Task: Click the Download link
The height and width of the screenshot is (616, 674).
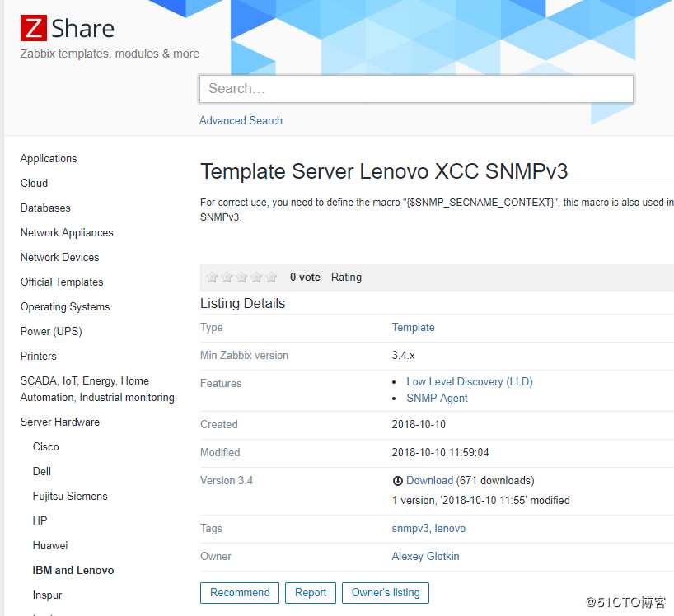Action: (429, 481)
